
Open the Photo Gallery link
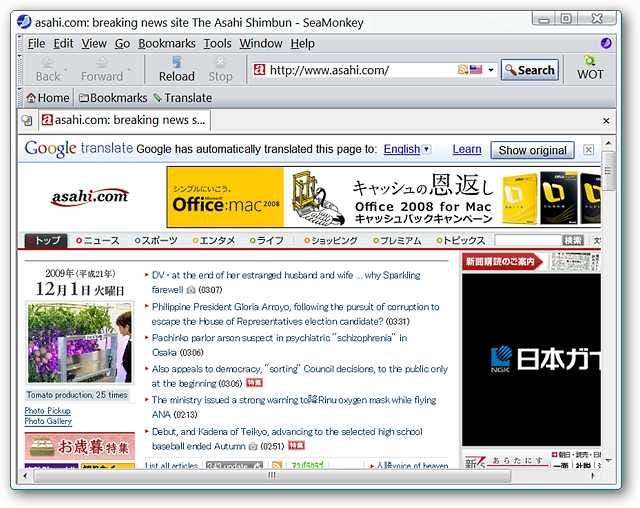pyautogui.click(x=48, y=421)
